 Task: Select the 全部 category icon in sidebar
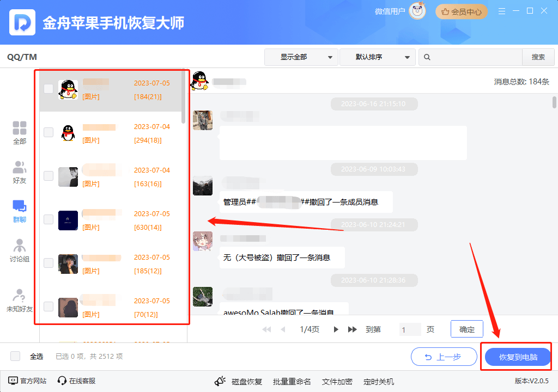tap(19, 132)
